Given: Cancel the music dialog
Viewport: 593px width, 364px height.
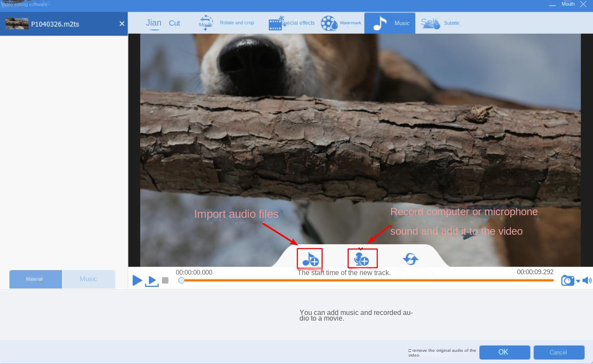Looking at the screenshot, I should [x=558, y=352].
